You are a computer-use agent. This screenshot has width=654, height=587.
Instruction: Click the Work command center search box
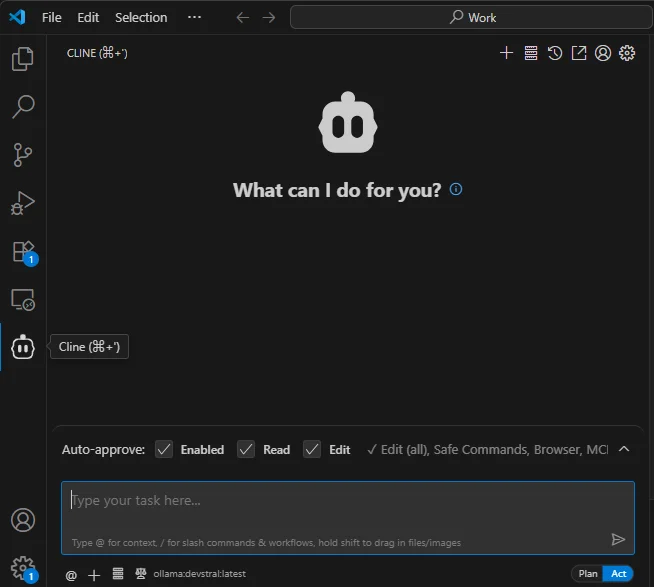471,17
